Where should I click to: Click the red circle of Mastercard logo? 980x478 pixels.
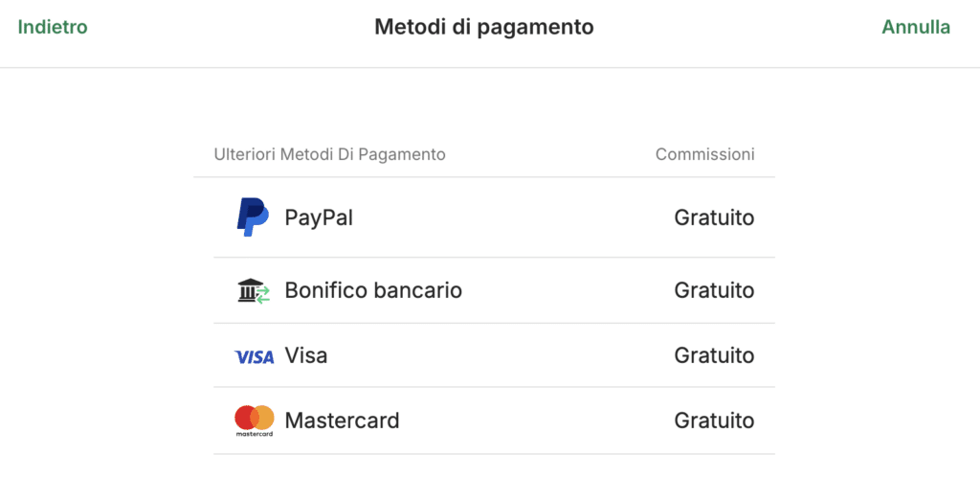[x=245, y=418]
